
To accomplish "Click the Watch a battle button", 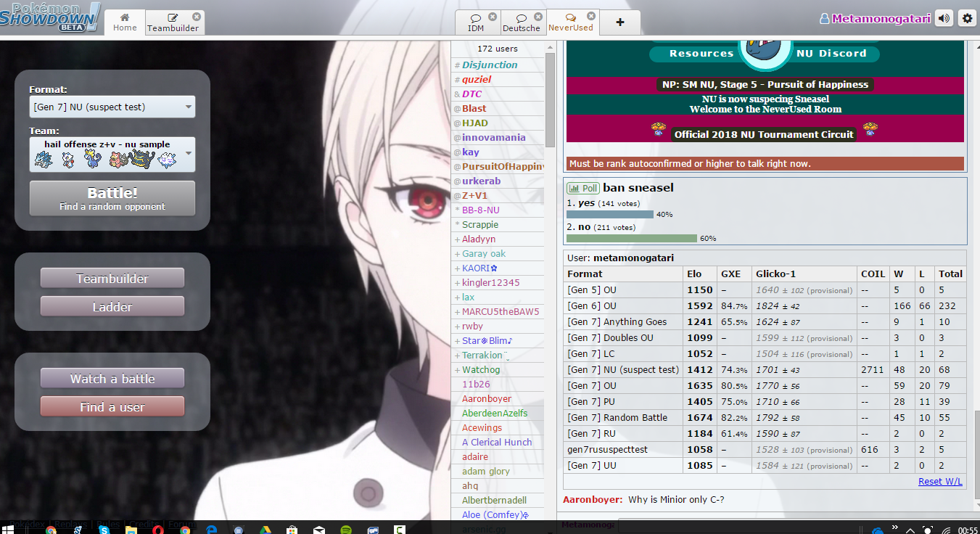I will [112, 379].
